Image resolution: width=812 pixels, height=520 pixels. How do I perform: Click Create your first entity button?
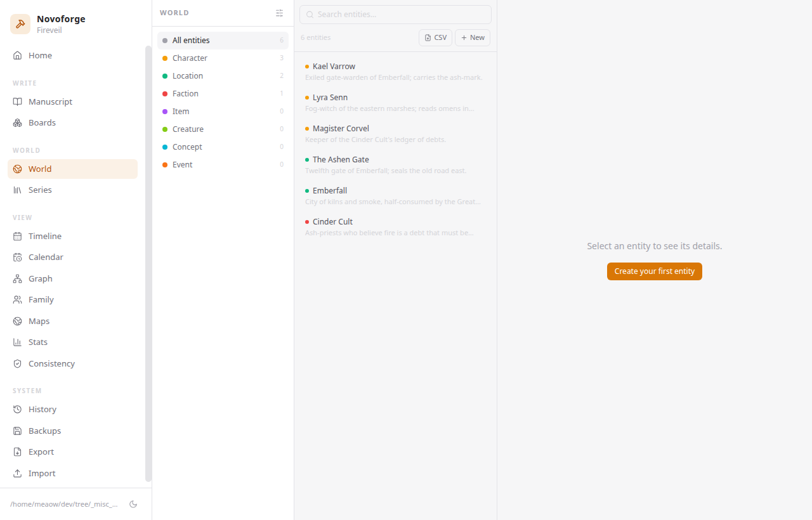[x=655, y=271]
